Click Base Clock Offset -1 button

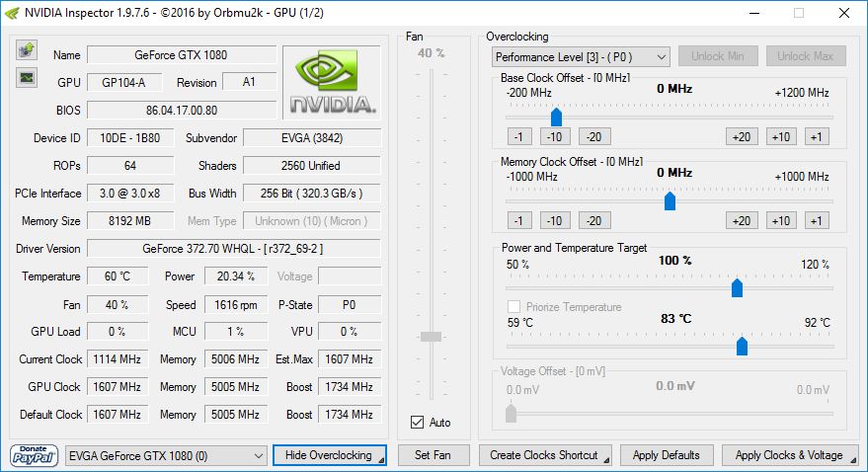(519, 136)
